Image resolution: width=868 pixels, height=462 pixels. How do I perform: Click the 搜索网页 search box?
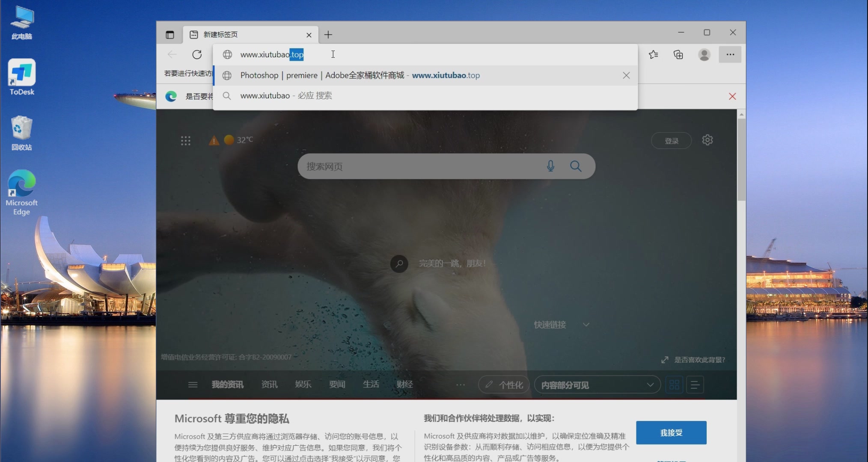pos(446,166)
